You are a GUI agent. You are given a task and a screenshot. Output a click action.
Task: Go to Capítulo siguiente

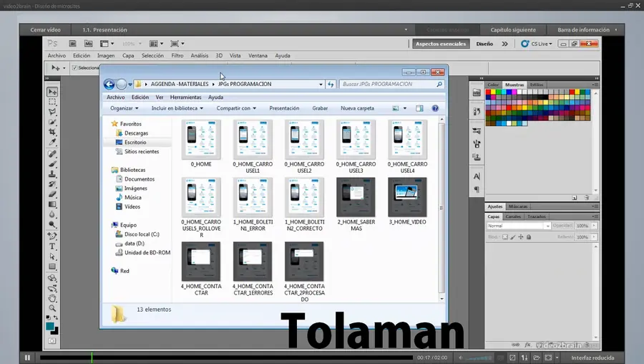tap(513, 29)
